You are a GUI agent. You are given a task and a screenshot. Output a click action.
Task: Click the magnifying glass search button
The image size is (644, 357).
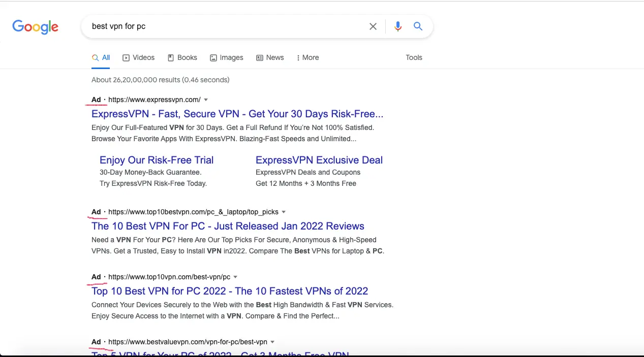pos(418,26)
